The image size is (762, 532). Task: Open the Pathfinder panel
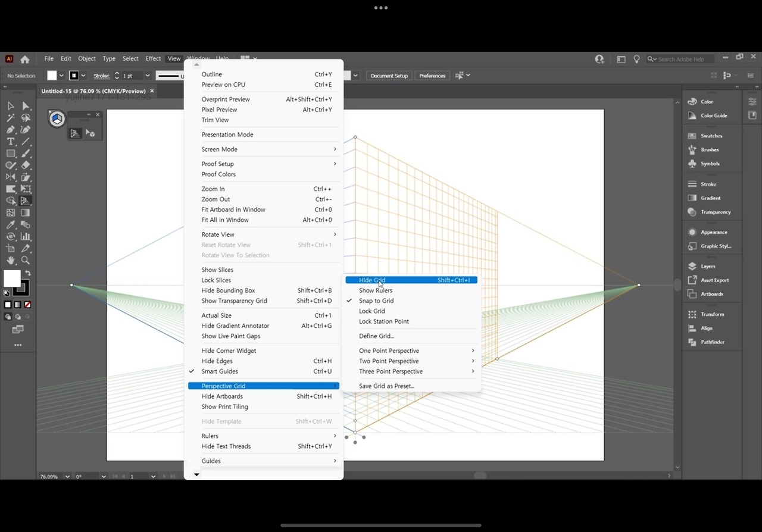click(712, 342)
